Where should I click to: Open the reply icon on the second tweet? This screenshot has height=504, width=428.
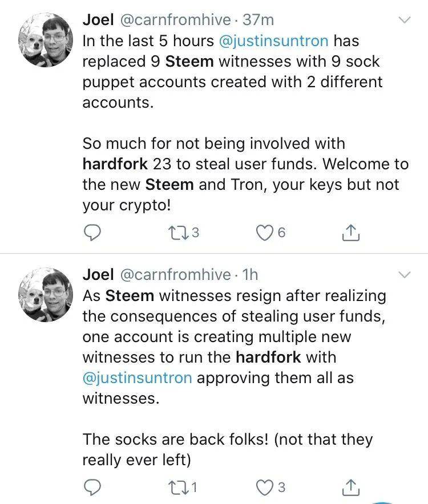click(x=93, y=487)
